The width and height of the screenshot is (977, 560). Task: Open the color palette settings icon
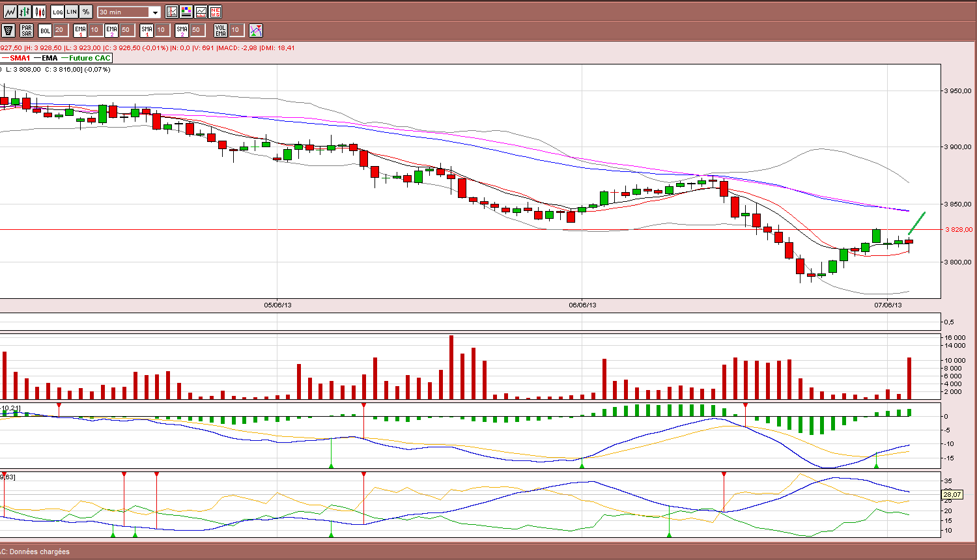click(186, 12)
